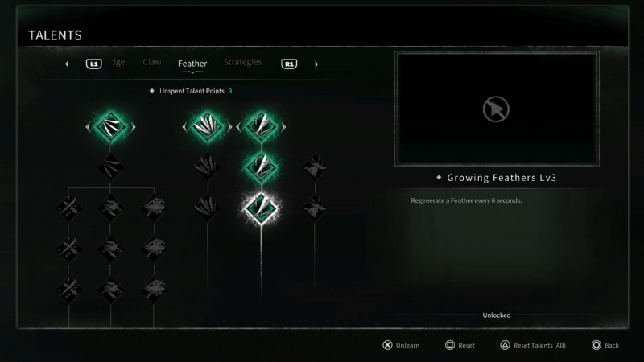Select the top two-feather talent node

(261, 126)
